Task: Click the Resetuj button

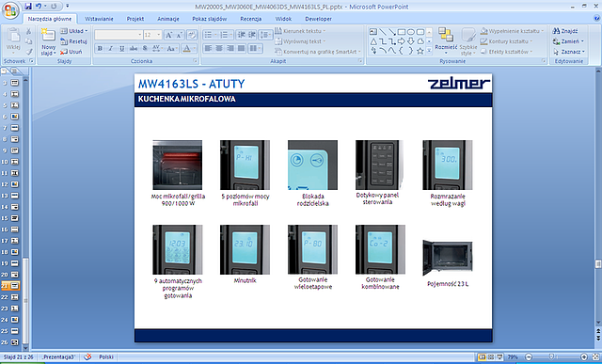Action: 73,41
